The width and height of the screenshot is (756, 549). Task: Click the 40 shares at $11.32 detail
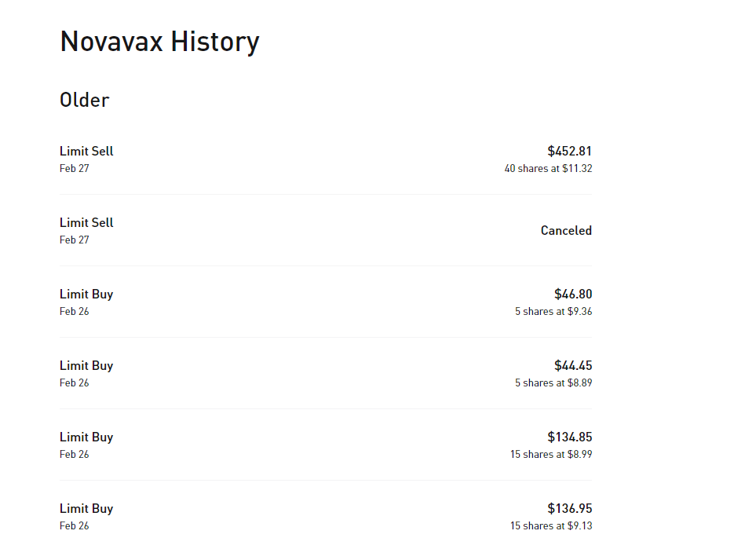tap(548, 168)
